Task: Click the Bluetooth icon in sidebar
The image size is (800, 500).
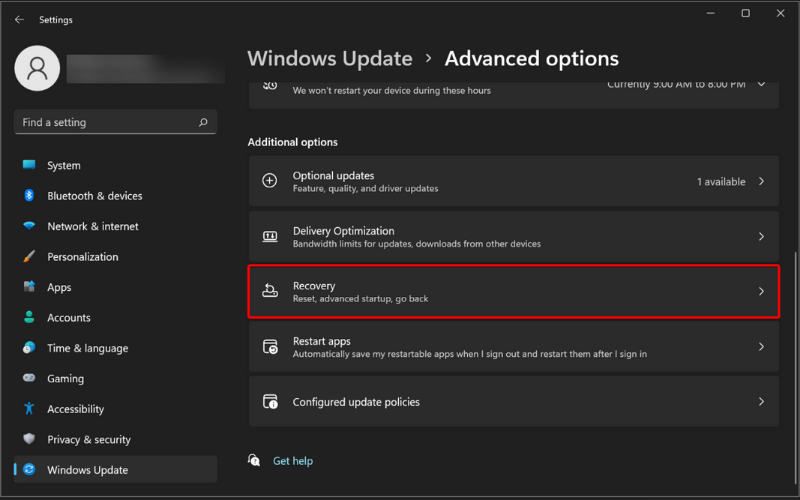Action: pyautogui.click(x=29, y=195)
